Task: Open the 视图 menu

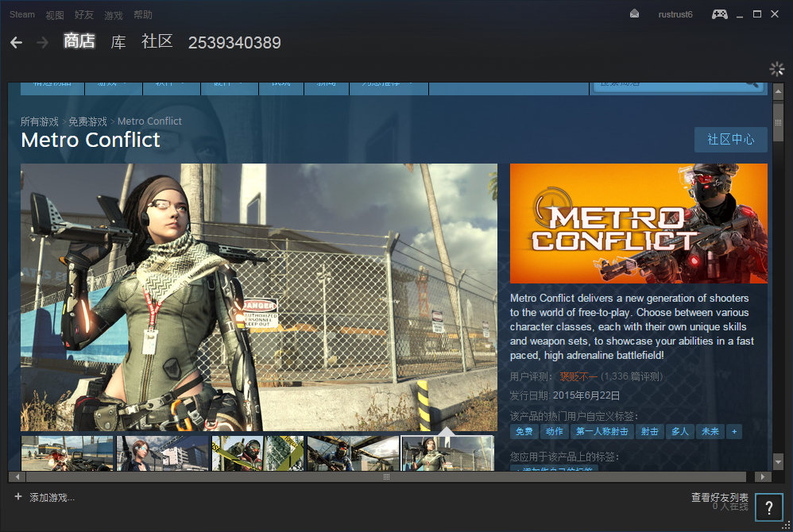Action: click(55, 14)
